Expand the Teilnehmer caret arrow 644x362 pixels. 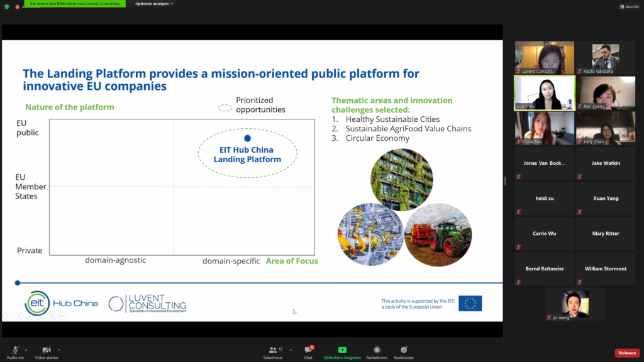(291, 349)
